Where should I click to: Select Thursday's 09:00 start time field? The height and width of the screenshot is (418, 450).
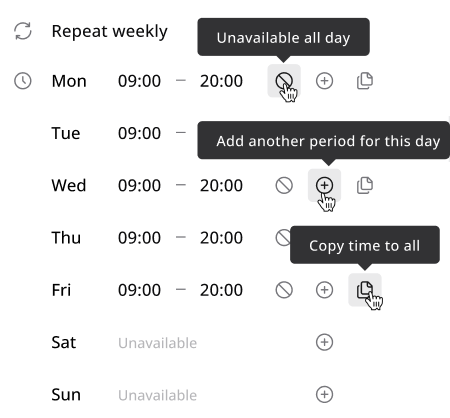tap(139, 238)
